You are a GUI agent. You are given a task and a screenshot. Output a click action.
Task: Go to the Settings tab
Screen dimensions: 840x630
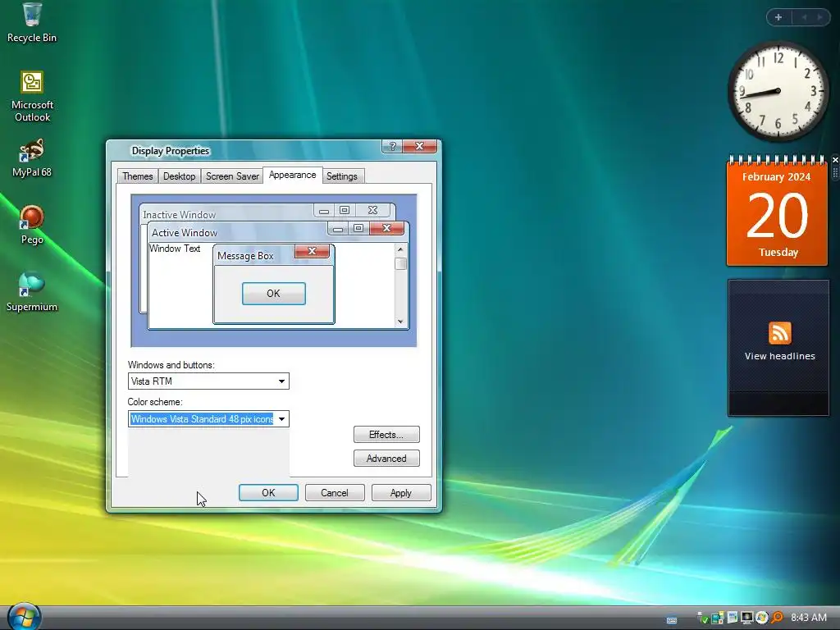tap(342, 176)
